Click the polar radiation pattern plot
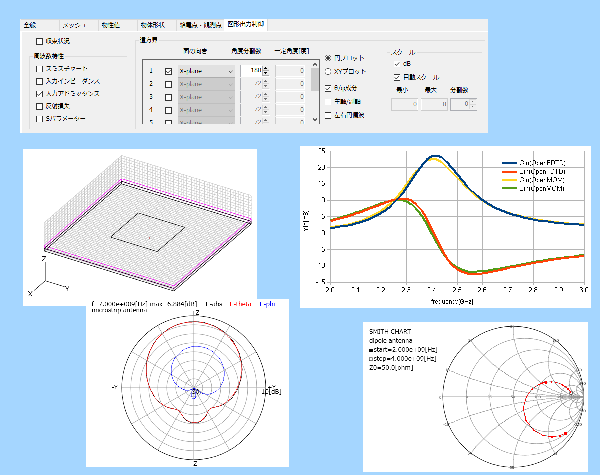The image size is (600, 475). (194, 387)
